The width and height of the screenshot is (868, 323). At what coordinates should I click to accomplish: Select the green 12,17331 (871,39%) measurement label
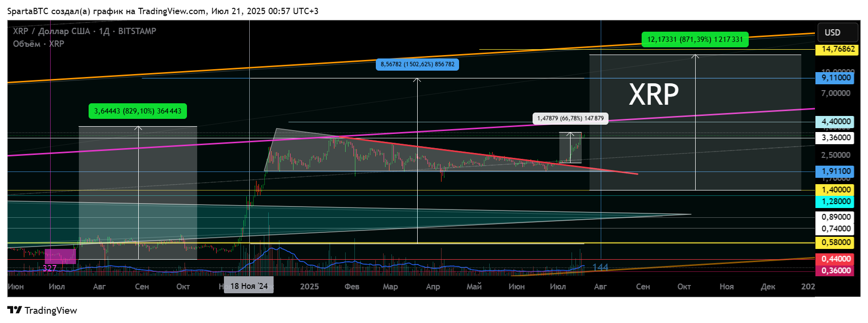coord(695,39)
